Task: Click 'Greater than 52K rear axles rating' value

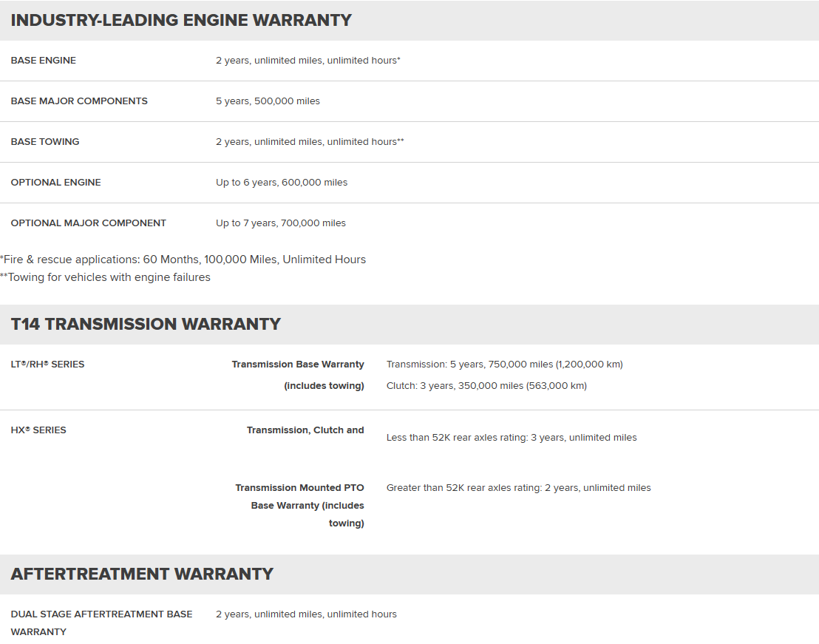Action: pos(519,488)
